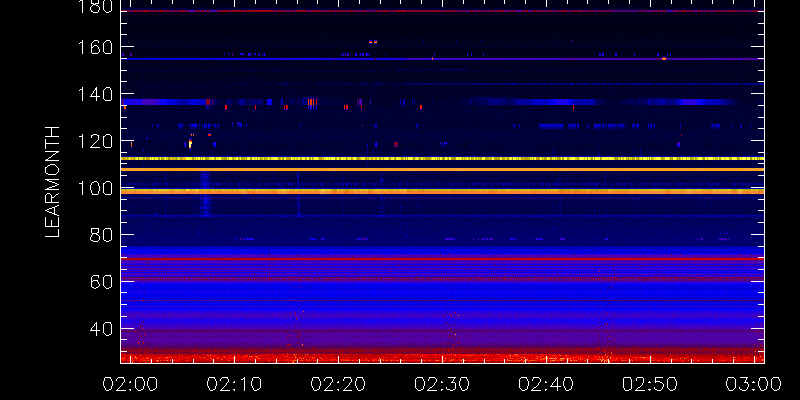Image resolution: width=800 pixels, height=400 pixels.
Task: Click the 02:10 time axis label
Action: click(x=234, y=384)
